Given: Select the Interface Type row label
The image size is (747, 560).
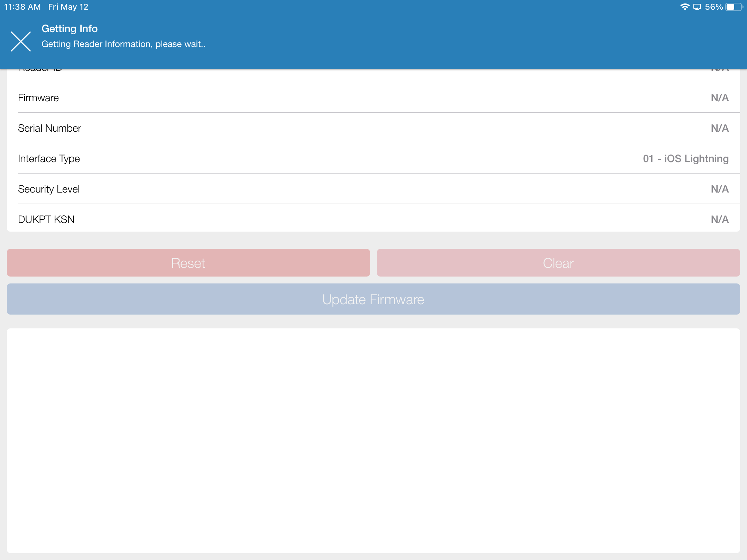Looking at the screenshot, I should point(49,159).
